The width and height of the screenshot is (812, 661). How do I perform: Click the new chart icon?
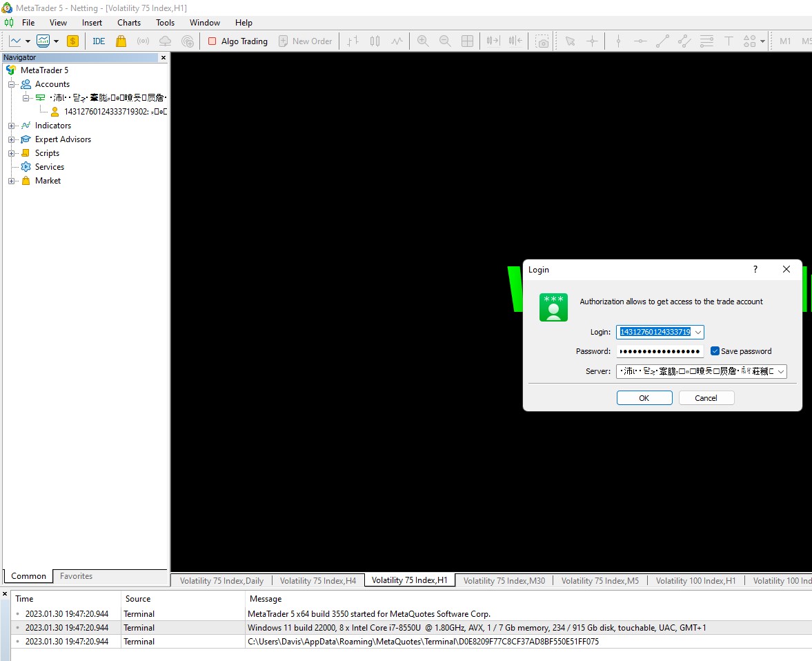tap(15, 41)
